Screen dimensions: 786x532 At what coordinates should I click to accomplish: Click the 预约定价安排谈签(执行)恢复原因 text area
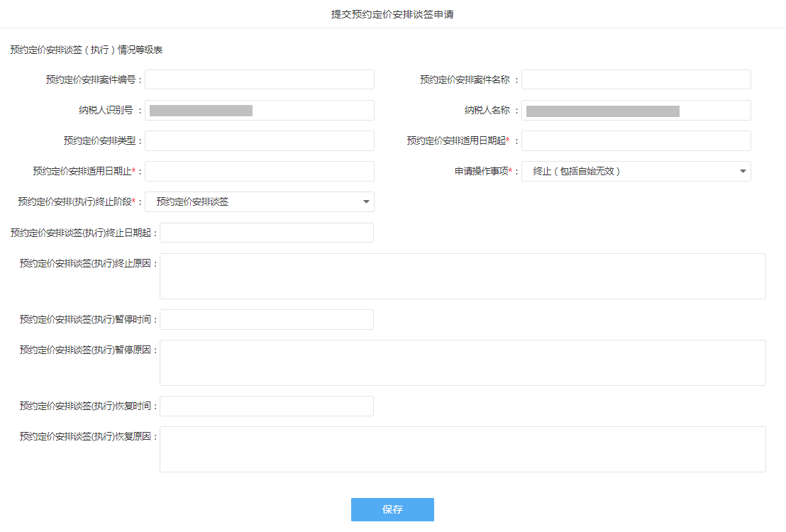point(463,449)
